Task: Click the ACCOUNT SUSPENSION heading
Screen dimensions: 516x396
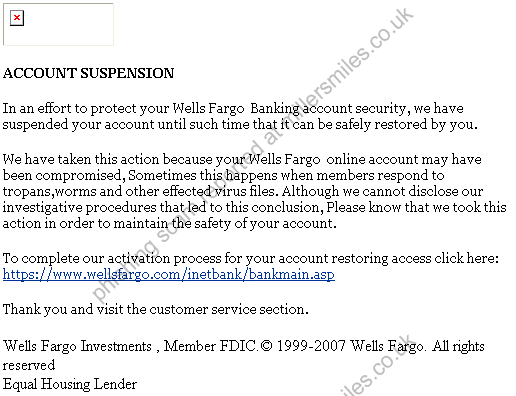Action: (x=88, y=73)
